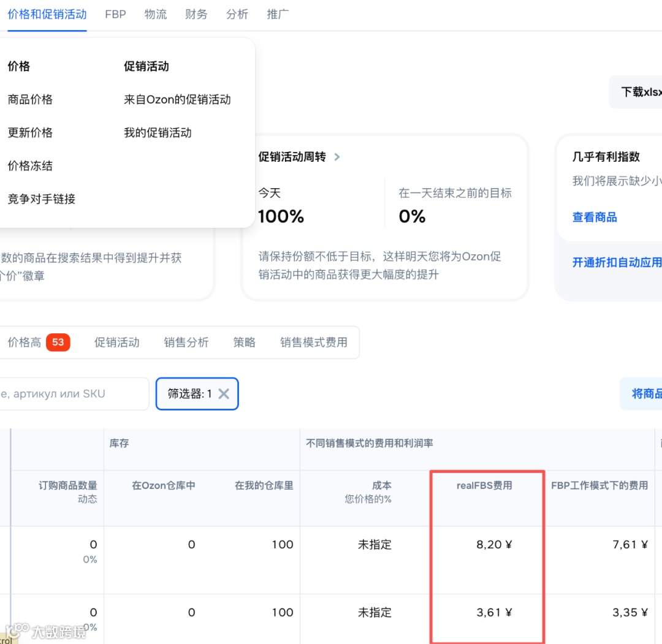Click the blue 将商品 button

coord(642,394)
